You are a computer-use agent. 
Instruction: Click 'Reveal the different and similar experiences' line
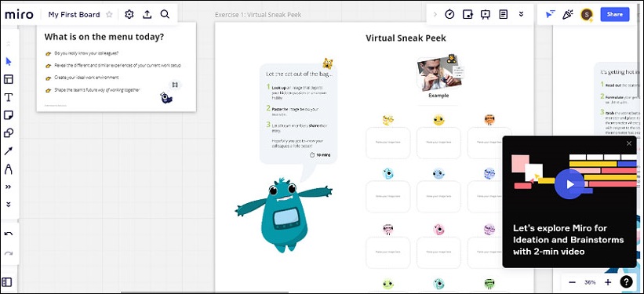click(118, 65)
